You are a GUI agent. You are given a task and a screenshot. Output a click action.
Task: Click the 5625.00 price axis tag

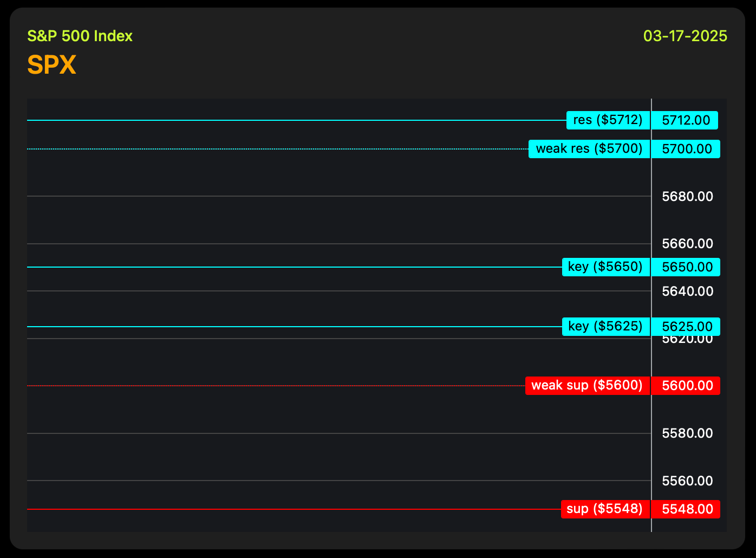click(686, 327)
